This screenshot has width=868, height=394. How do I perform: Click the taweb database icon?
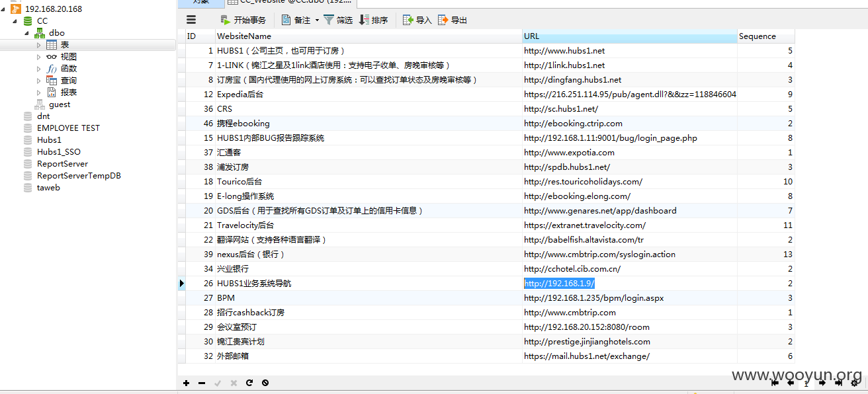click(x=28, y=188)
